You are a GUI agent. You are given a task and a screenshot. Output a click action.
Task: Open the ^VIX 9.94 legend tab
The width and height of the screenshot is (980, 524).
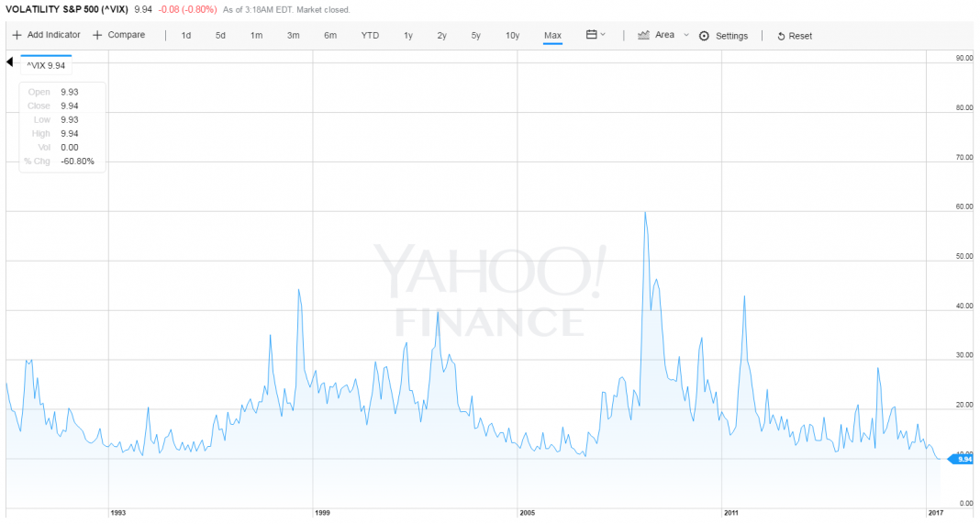pos(46,65)
